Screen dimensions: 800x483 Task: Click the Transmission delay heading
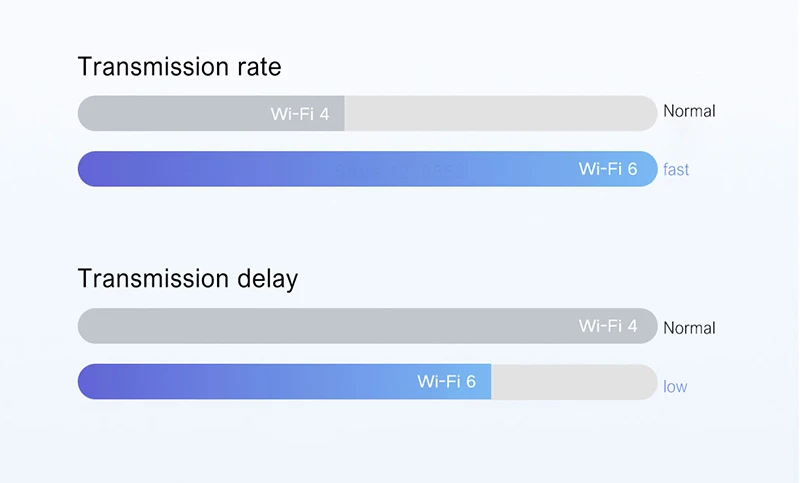tap(188, 278)
